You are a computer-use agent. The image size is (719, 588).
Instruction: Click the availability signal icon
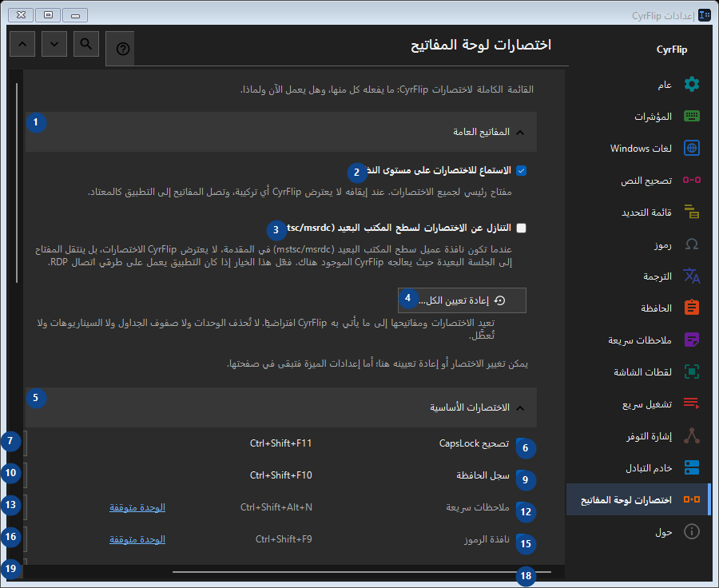click(x=692, y=435)
